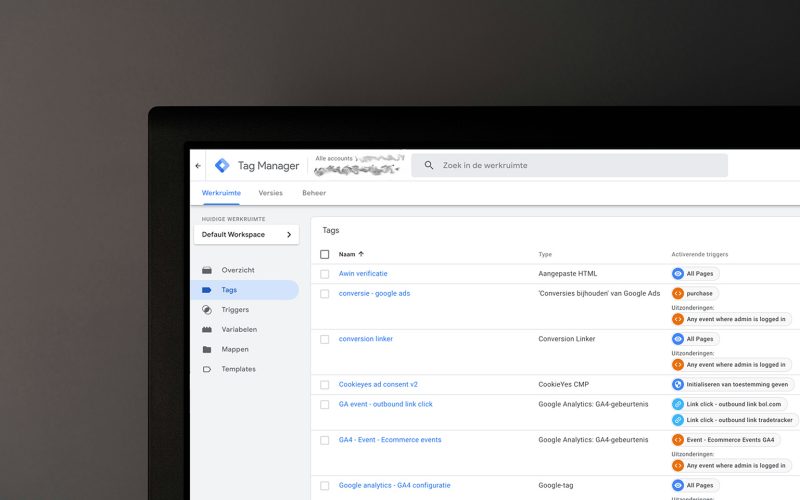Click the Aangepaste HTML type cell
800x500 pixels.
(x=567, y=273)
